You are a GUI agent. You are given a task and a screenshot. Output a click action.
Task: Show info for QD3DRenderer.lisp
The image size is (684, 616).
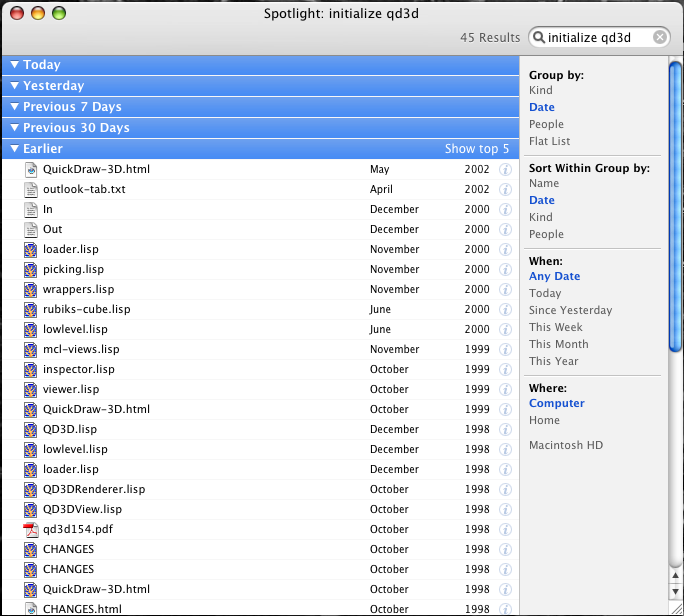tap(505, 489)
